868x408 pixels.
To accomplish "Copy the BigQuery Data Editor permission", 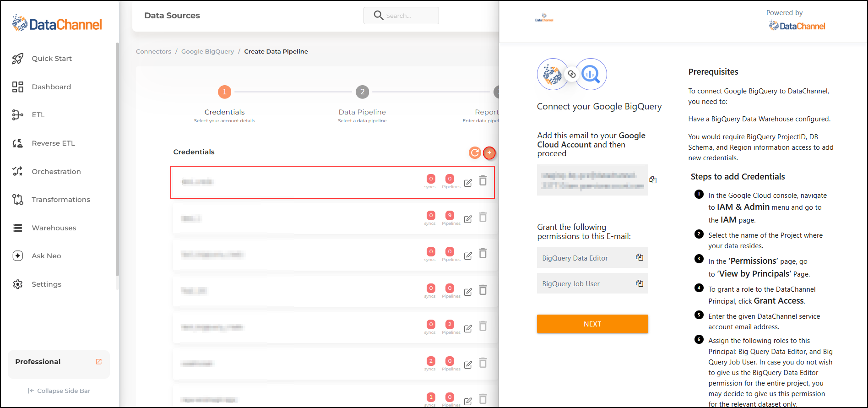I will click(x=640, y=257).
